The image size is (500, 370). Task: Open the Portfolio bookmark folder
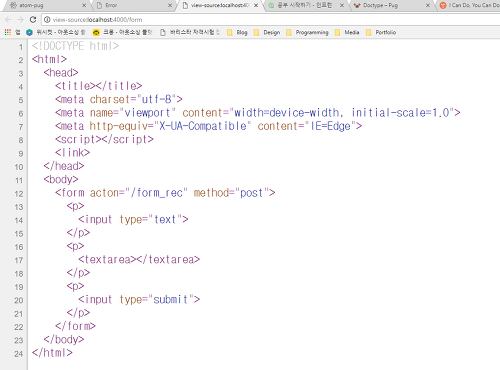381,32
